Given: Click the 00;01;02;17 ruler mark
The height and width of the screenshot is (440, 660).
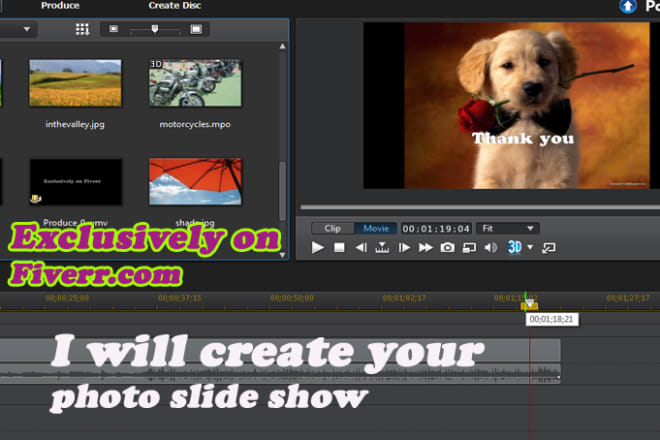Looking at the screenshot, I should (x=404, y=298).
